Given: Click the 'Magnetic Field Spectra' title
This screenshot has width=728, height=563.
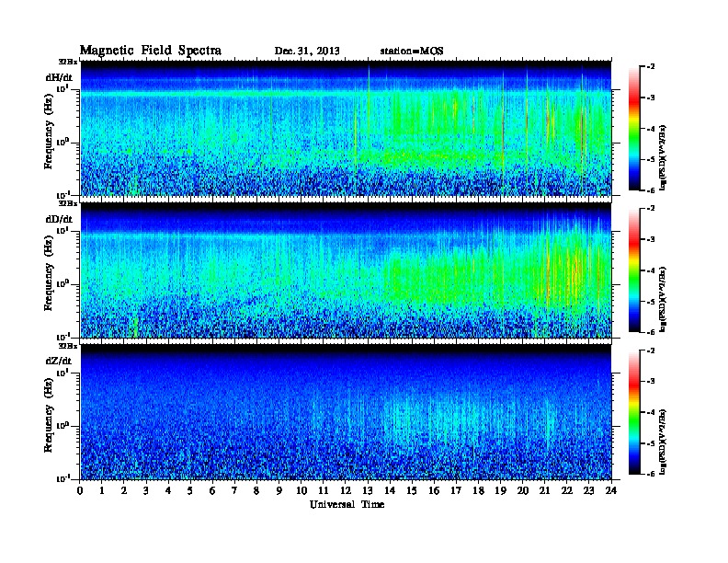Looking at the screenshot, I should tap(151, 51).
